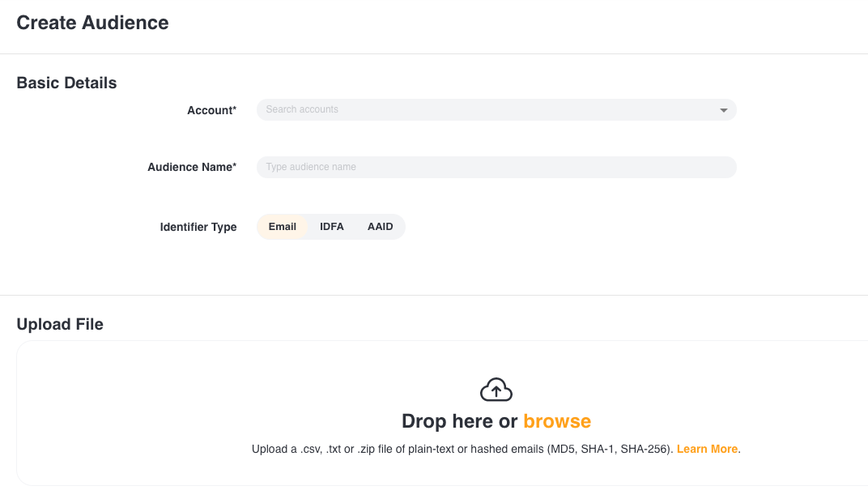
Task: Click the cloud upload icon
Action: (496, 390)
